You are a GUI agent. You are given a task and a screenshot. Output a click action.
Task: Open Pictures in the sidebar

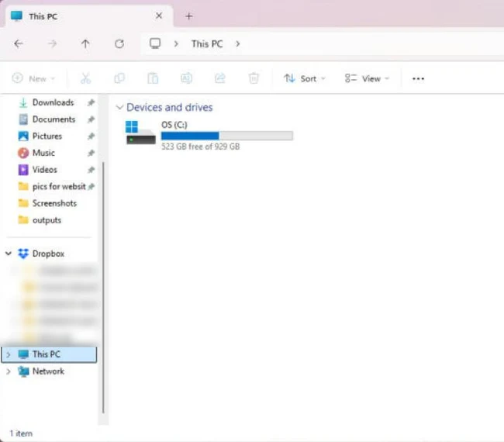(47, 136)
